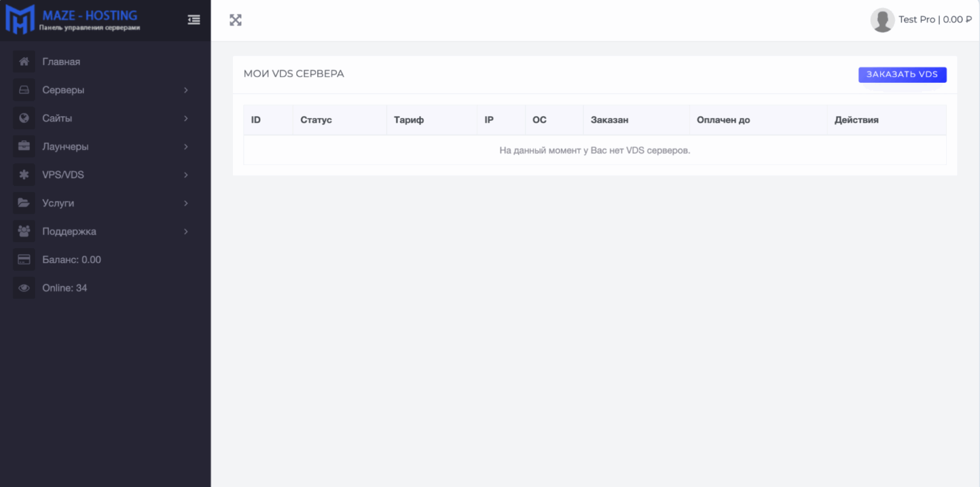Select the home icon next to Главная

24,61
